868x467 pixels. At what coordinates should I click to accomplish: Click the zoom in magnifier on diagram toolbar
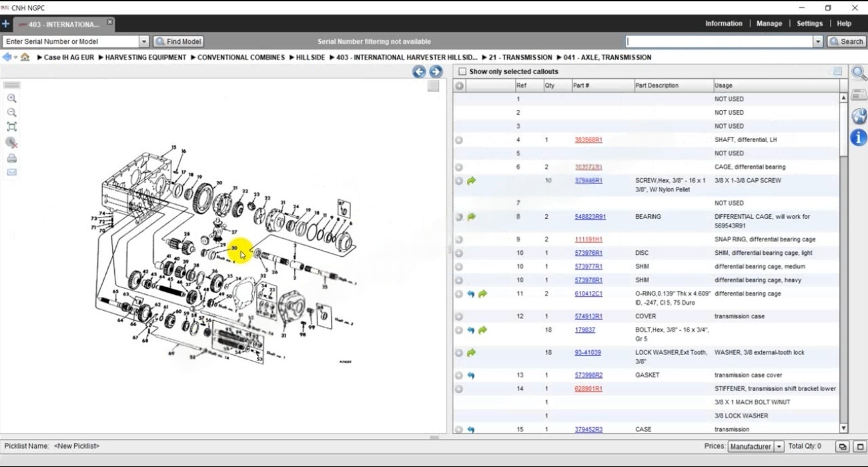[11, 99]
